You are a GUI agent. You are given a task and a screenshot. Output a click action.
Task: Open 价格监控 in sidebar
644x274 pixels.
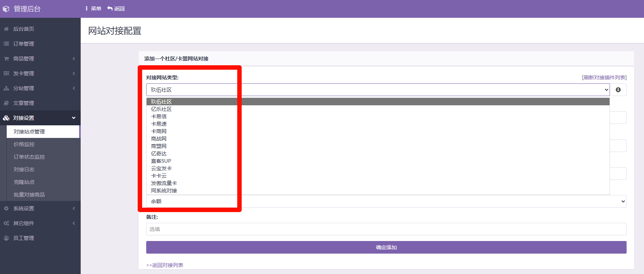coord(43,144)
